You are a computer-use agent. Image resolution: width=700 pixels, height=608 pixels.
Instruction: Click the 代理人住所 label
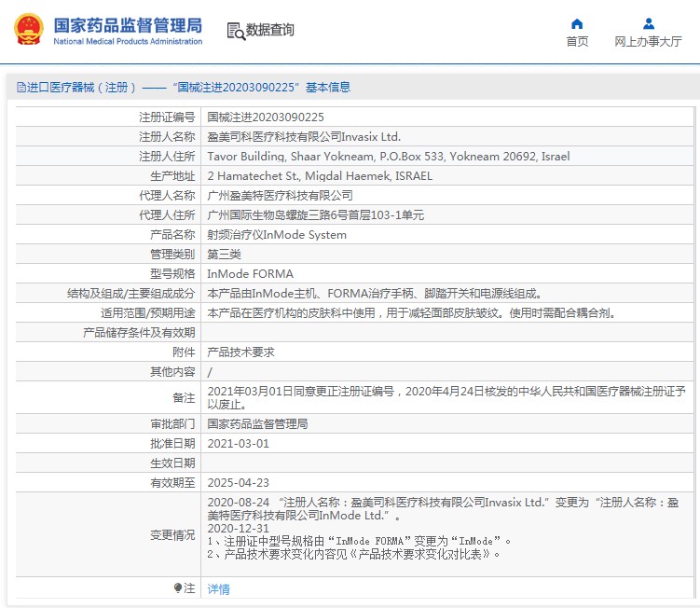(x=167, y=214)
